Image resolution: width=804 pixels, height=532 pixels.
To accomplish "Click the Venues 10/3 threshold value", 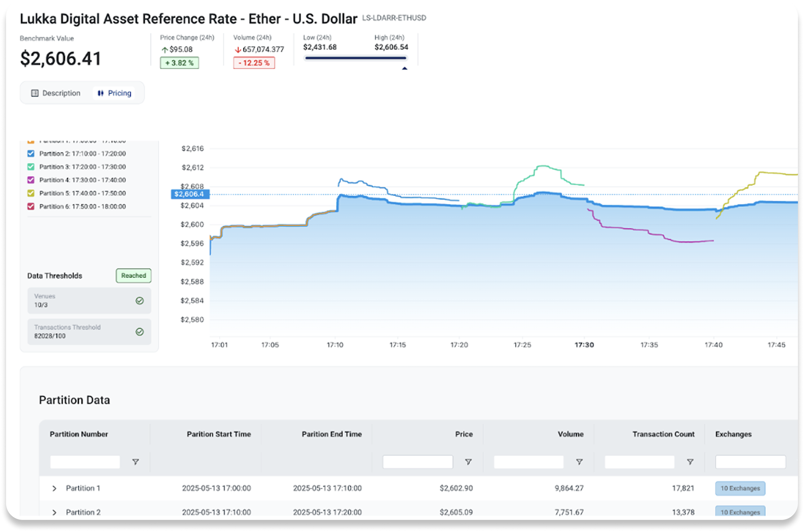I will click(41, 305).
